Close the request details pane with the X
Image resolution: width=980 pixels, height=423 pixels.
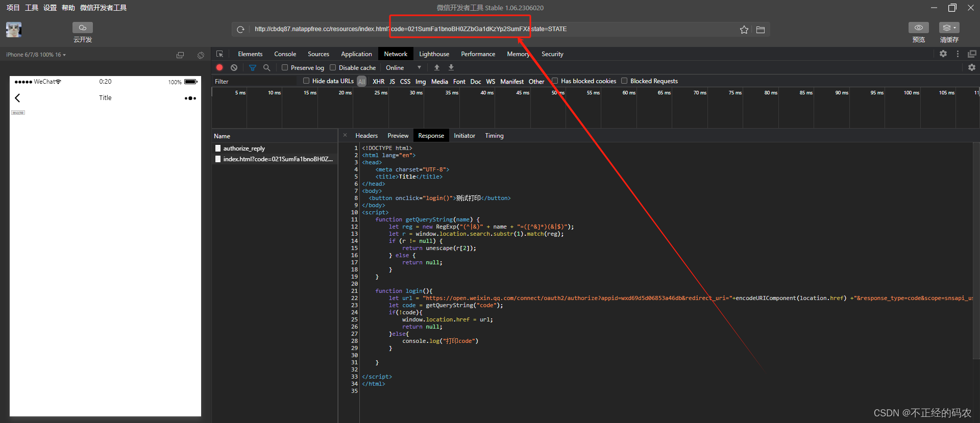click(345, 135)
